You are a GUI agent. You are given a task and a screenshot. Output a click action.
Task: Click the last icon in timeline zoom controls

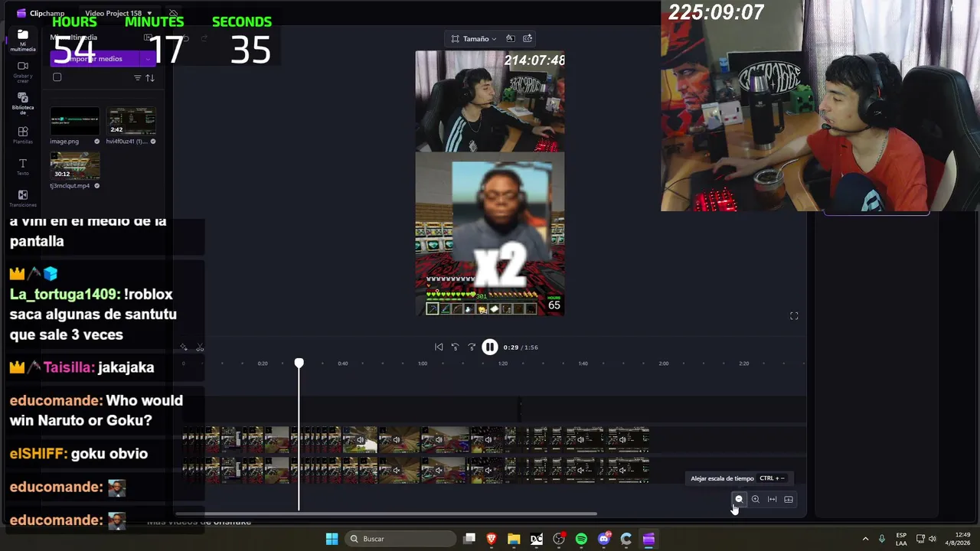click(x=789, y=499)
